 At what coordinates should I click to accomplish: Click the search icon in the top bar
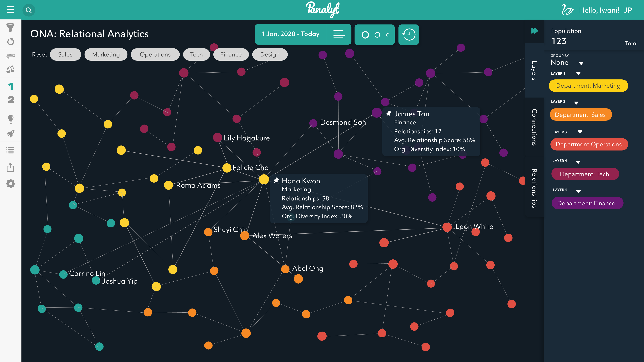(28, 10)
